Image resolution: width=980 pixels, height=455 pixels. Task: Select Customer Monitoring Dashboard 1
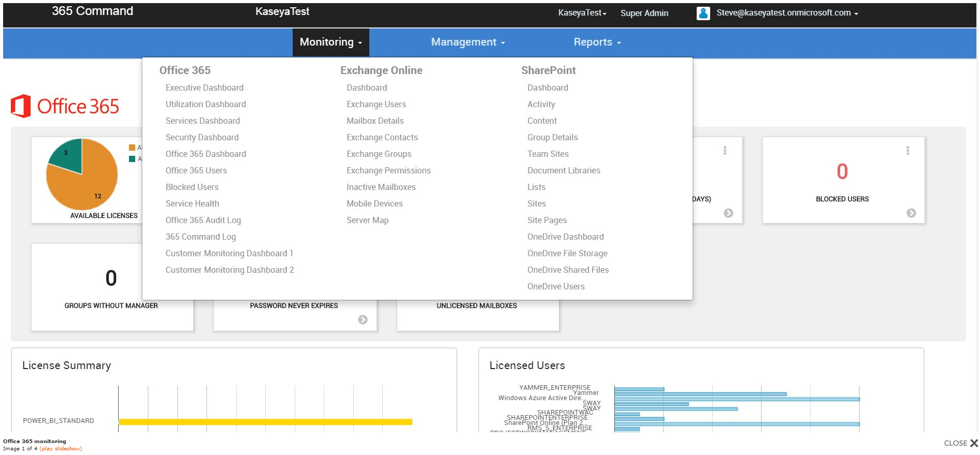(229, 254)
